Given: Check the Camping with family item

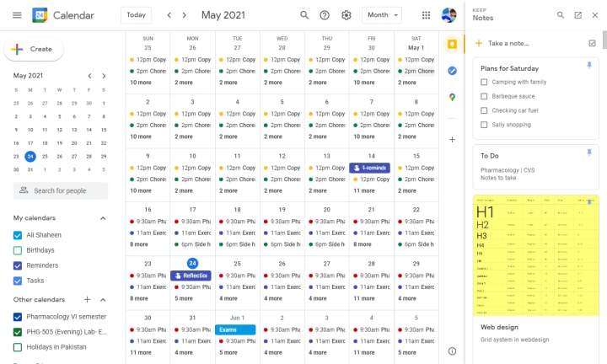Looking at the screenshot, I should (x=484, y=82).
